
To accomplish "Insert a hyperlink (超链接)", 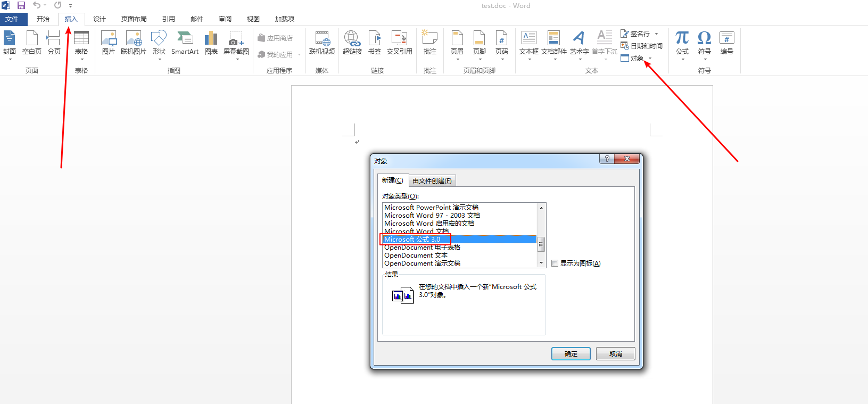I will (x=352, y=43).
